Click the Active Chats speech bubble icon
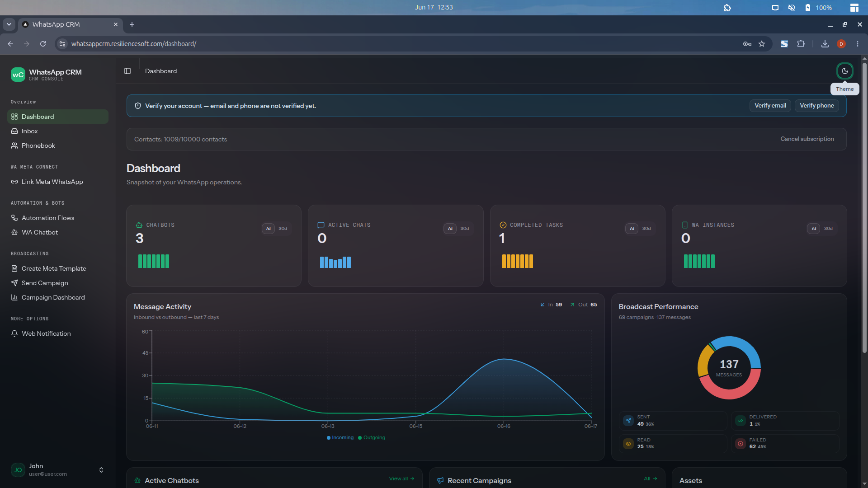Viewport: 868px width, 488px height. [321, 225]
